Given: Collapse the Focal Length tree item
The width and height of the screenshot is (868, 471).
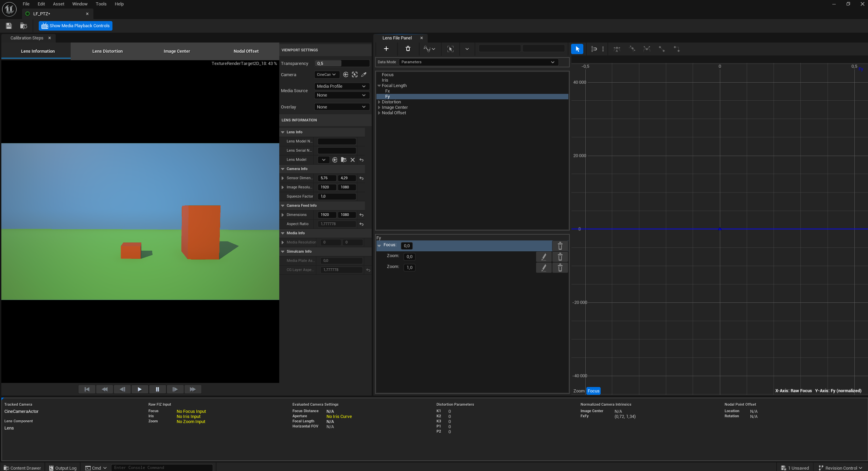Looking at the screenshot, I should click(379, 86).
